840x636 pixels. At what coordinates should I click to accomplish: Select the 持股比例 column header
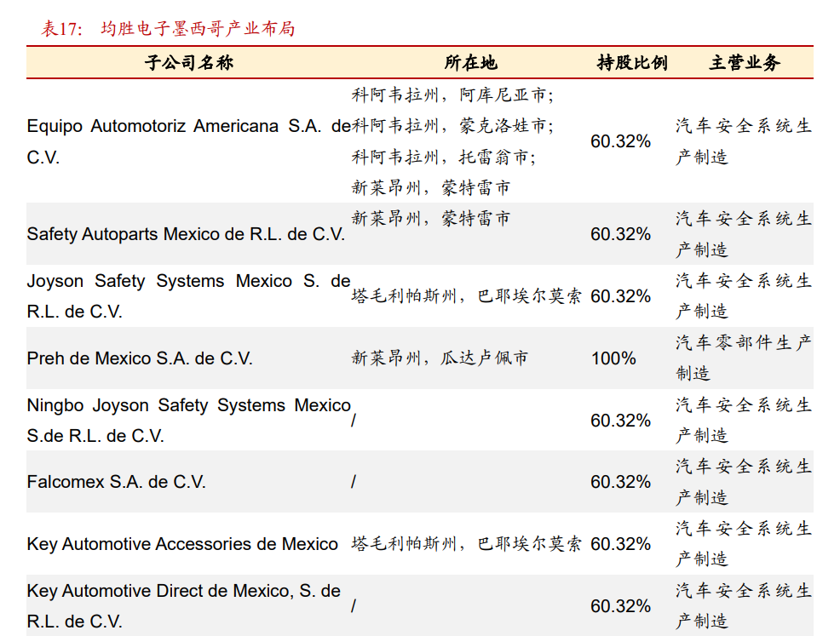(631, 62)
